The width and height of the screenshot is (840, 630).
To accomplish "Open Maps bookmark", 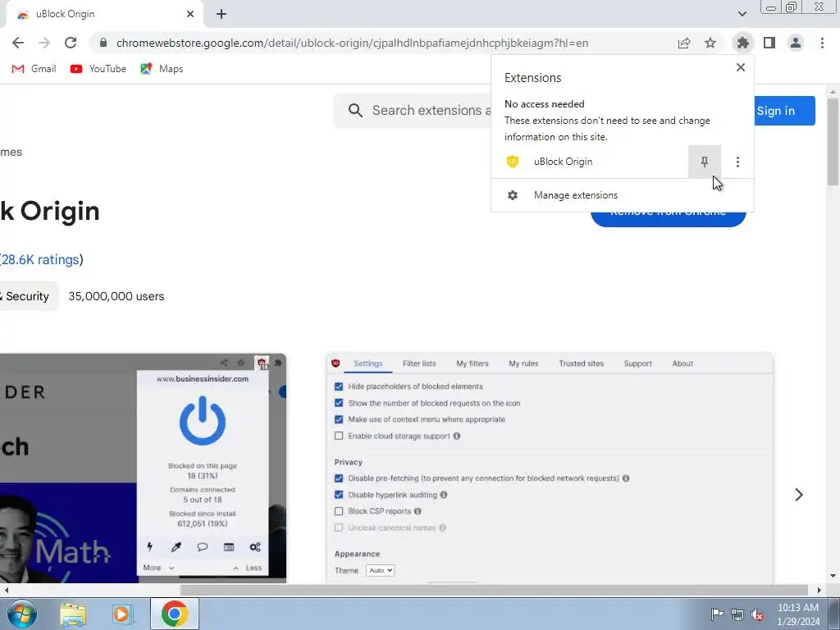I will coord(162,69).
